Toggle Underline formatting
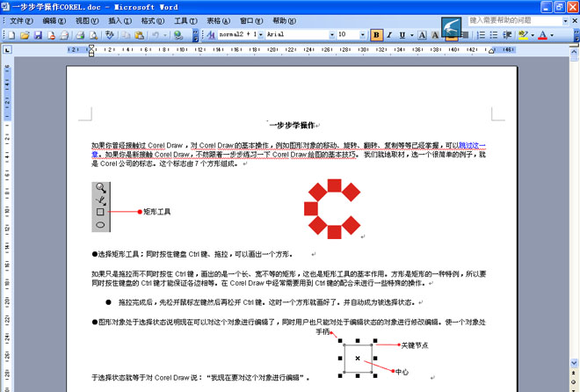This screenshot has height=392, width=580. [402, 35]
